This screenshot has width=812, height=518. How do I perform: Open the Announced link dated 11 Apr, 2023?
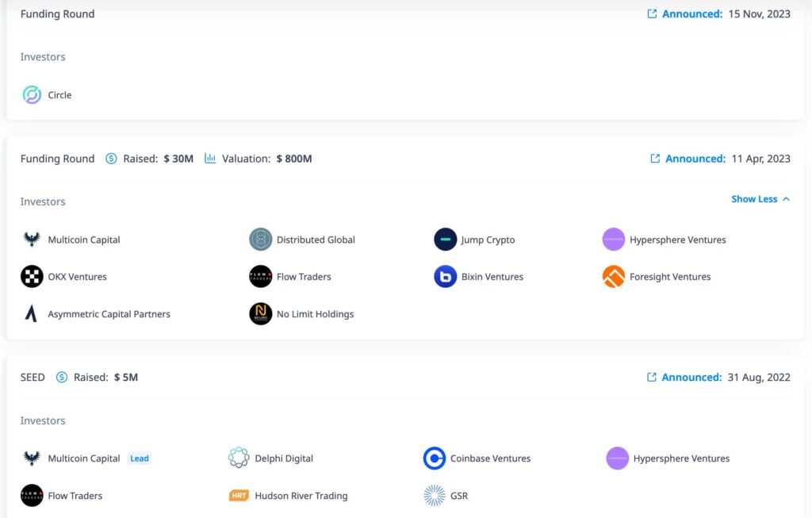695,159
